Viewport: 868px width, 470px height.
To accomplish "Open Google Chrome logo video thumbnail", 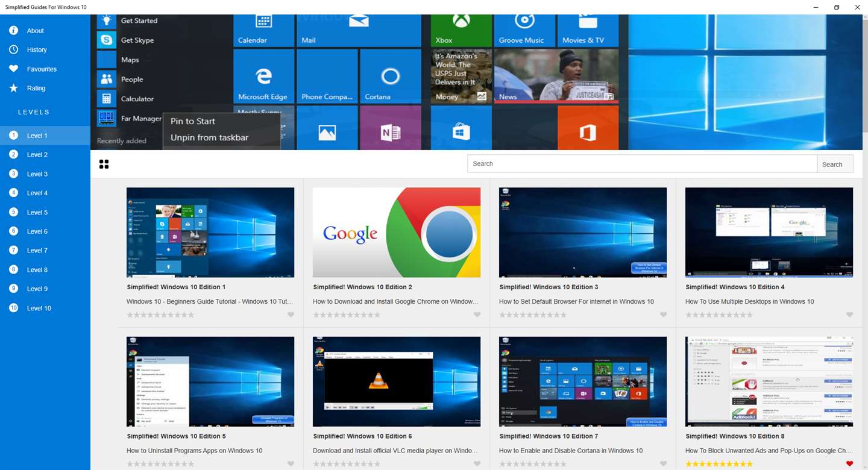I will pos(397,233).
